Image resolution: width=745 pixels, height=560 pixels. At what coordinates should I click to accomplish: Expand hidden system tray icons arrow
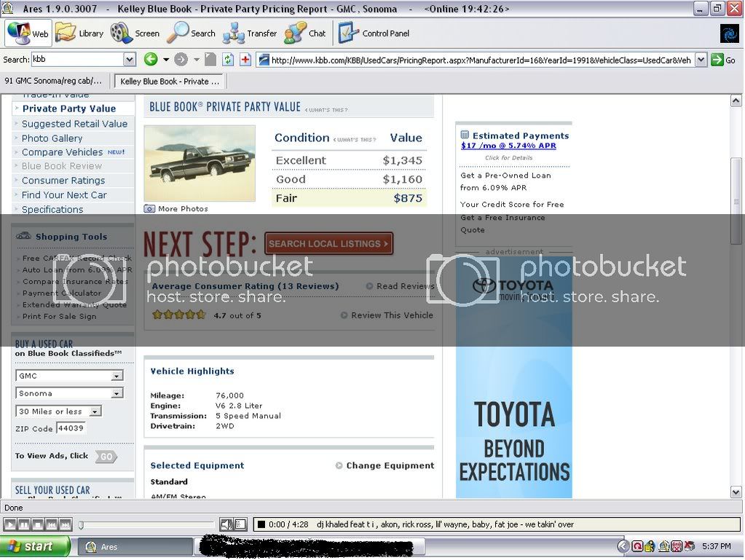623,546
